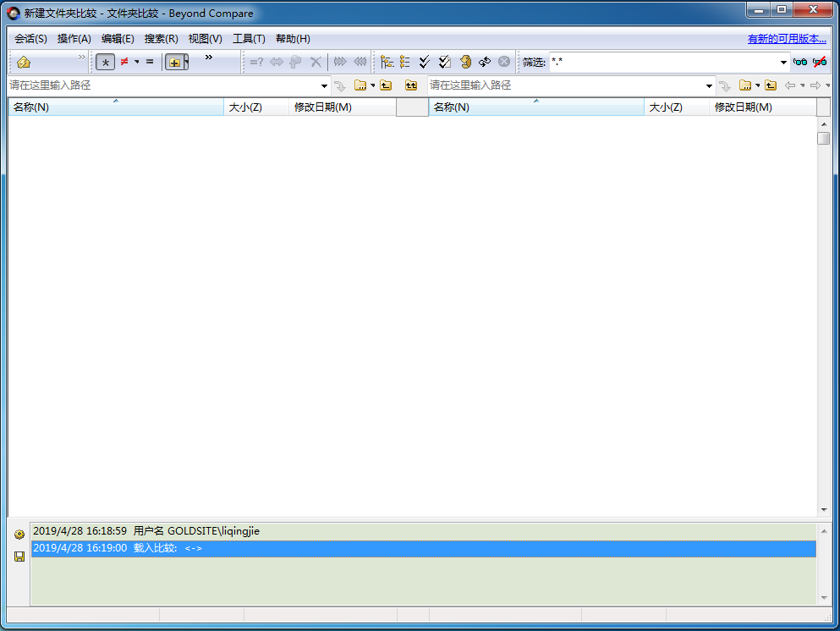840x631 pixels.
Task: Click the save log icon in log panel
Action: tap(19, 557)
